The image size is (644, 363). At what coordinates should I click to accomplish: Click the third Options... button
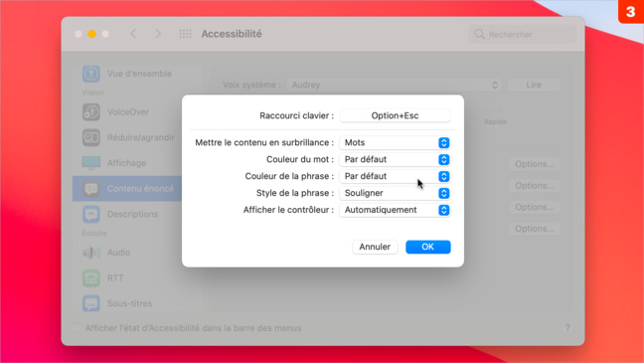pos(535,207)
